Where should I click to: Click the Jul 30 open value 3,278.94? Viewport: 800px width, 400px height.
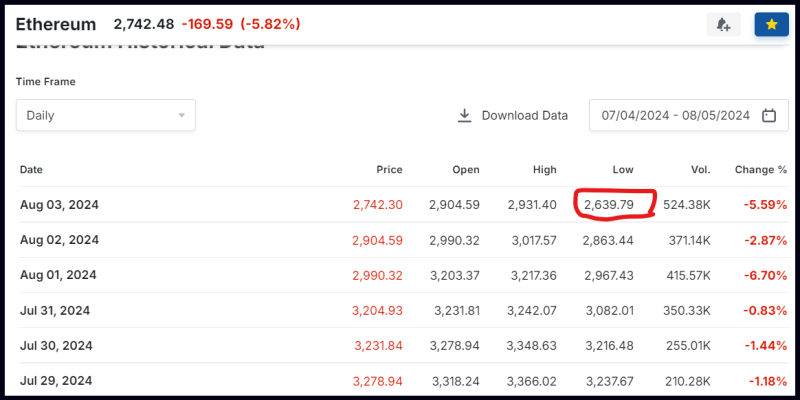tap(455, 345)
